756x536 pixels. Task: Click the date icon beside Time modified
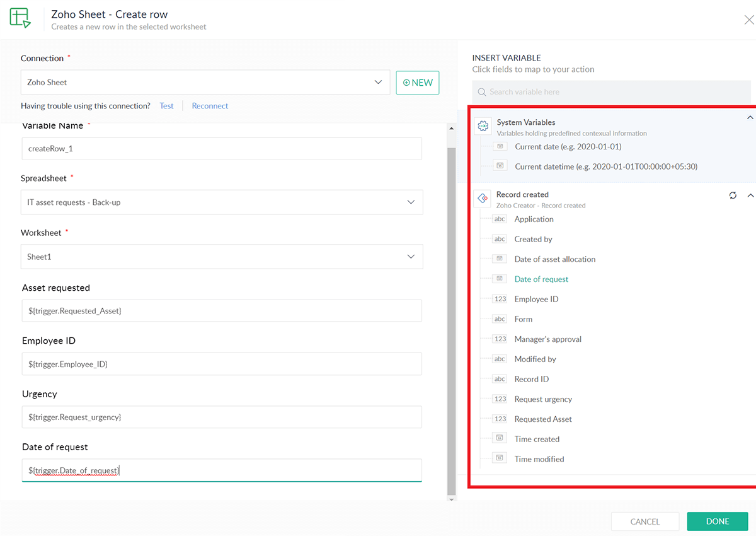(x=500, y=458)
